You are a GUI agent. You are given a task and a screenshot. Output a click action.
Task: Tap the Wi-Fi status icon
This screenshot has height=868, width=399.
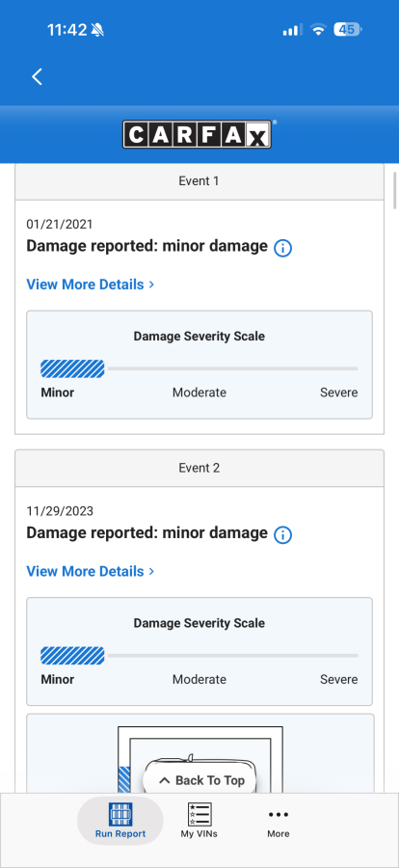[318, 30]
